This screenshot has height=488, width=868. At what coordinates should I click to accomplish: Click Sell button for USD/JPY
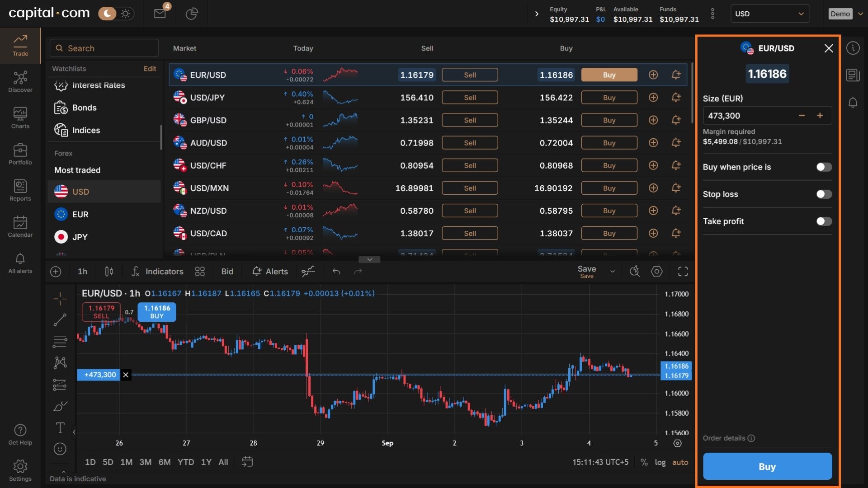[470, 98]
